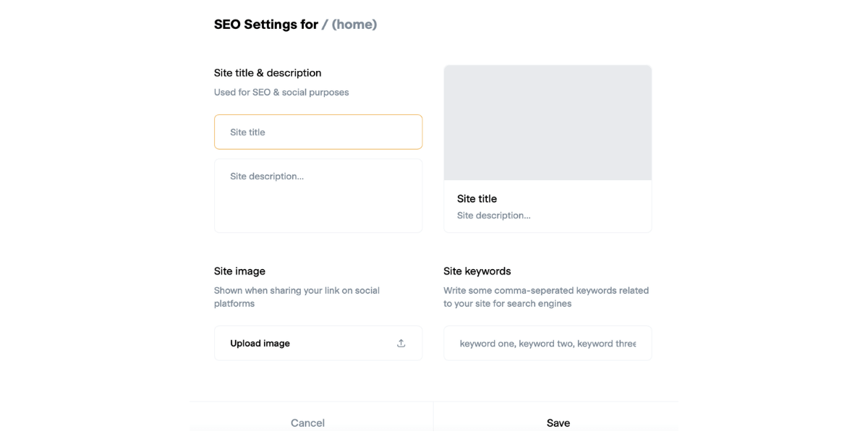Click the "Site title & description" label
The width and height of the screenshot is (868, 434).
point(268,73)
